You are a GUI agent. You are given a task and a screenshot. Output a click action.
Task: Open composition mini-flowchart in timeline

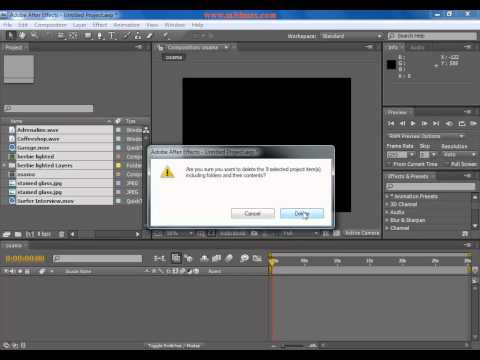(159, 258)
